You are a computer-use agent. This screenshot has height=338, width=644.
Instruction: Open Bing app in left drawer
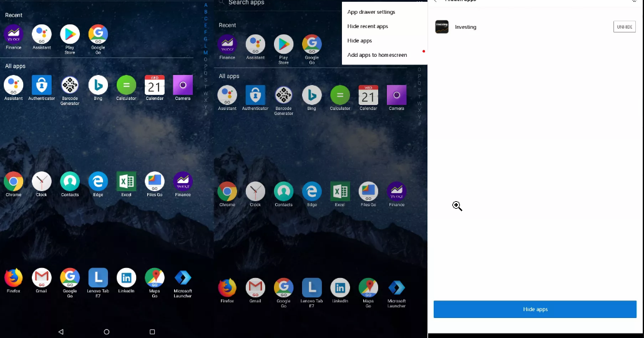pos(98,85)
